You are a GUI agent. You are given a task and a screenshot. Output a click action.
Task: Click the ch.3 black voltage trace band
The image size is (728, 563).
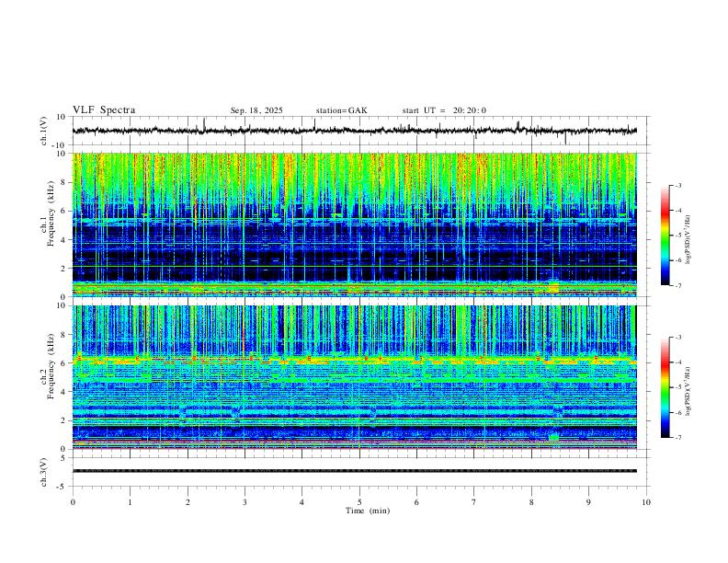pos(355,471)
